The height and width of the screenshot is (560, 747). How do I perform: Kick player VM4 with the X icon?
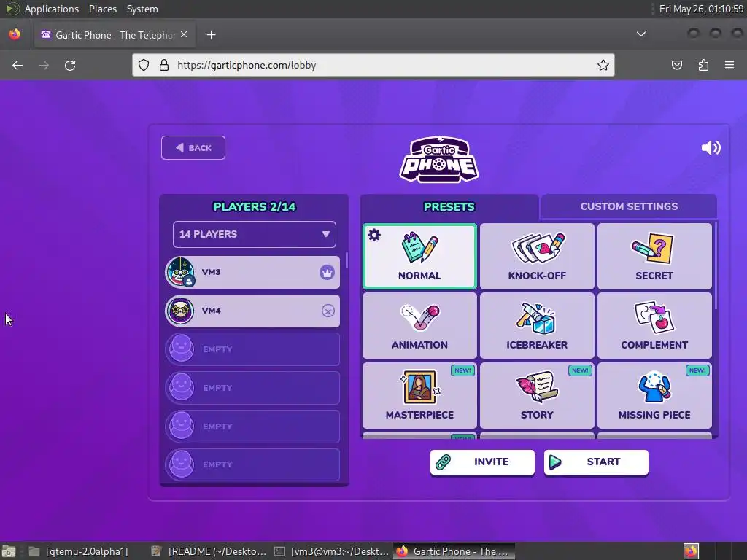(328, 311)
